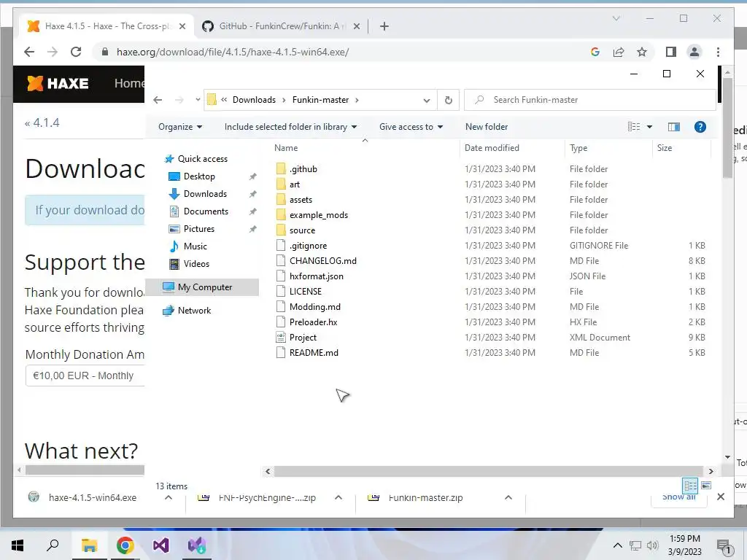Open Visual Studio from the taskbar
Image resolution: width=747 pixels, height=560 pixels.
tap(160, 545)
